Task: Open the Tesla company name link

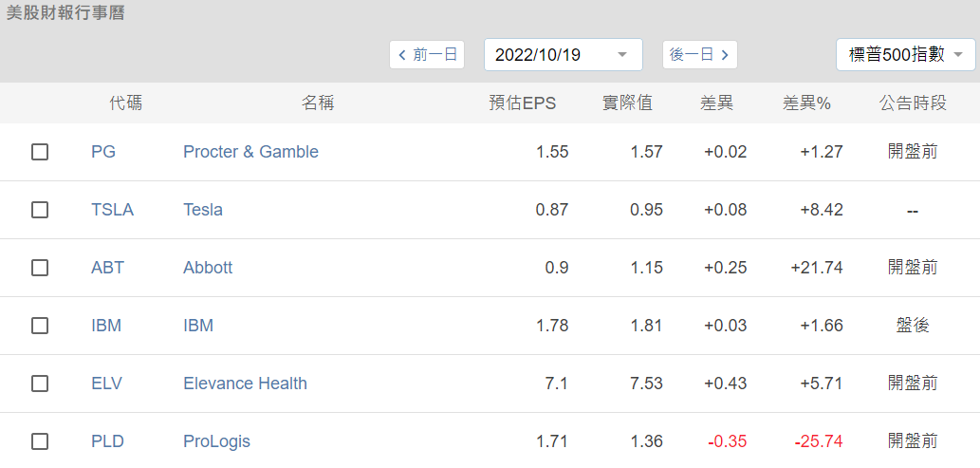Action: coord(203,210)
